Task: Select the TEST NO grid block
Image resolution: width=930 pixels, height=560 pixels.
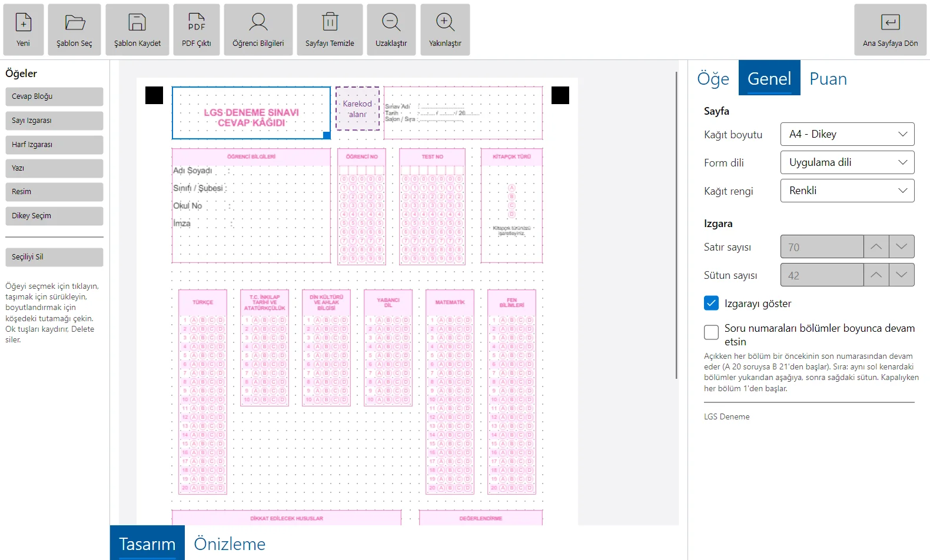Action: (432, 206)
